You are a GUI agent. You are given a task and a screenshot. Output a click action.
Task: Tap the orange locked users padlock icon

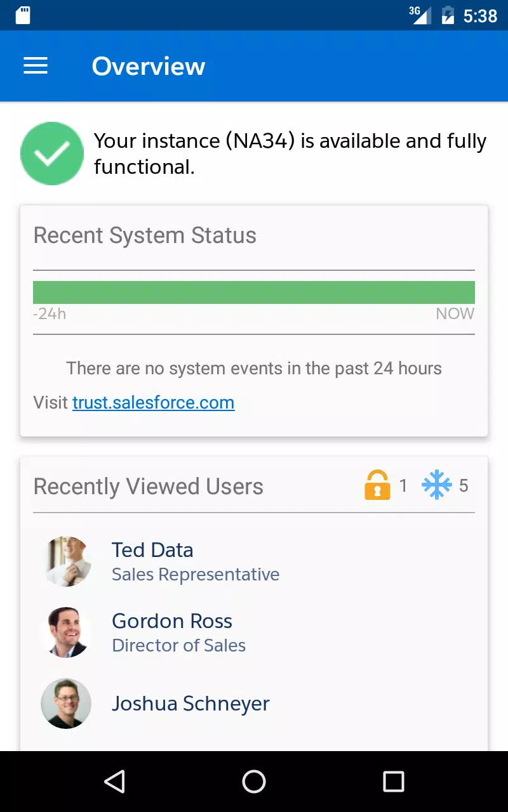point(377,486)
